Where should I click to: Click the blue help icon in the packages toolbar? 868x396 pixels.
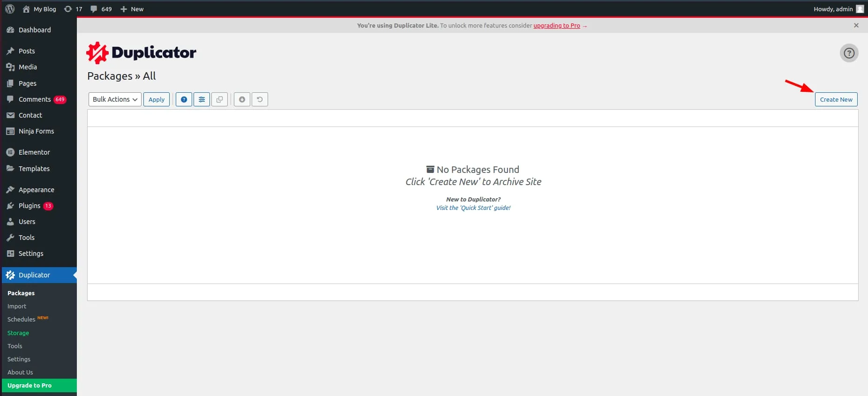184,99
